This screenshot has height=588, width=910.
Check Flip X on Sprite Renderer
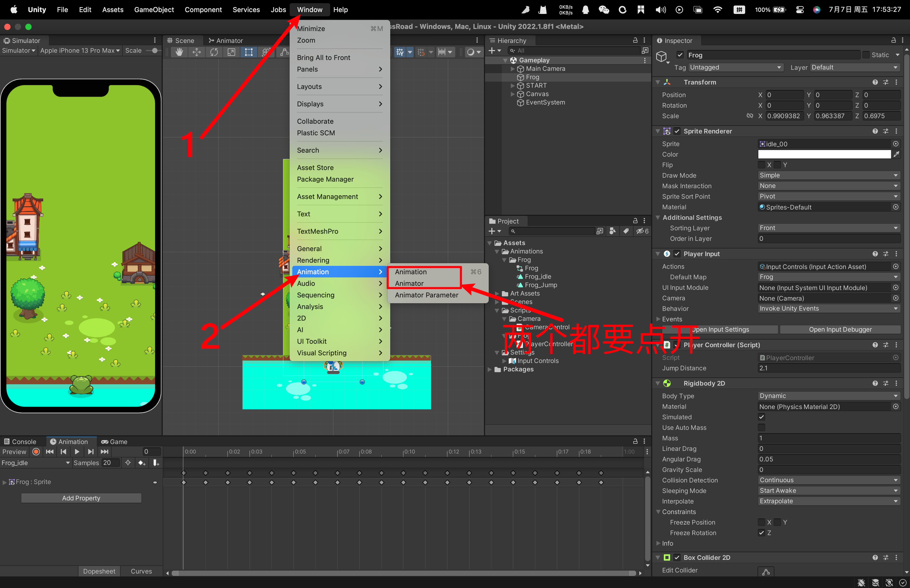point(761,165)
